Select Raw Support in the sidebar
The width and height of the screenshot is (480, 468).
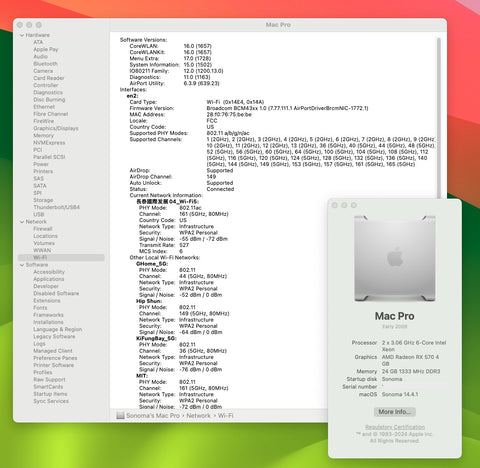click(x=49, y=379)
